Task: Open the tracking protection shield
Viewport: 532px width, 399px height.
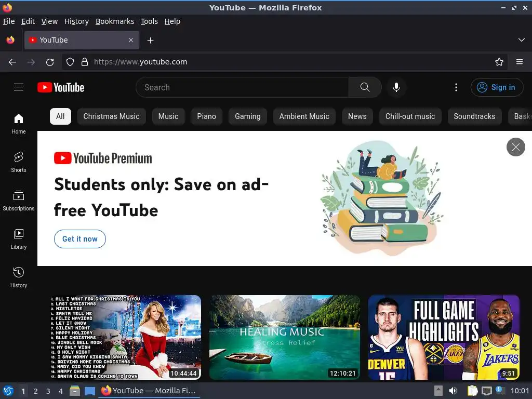Action: point(70,62)
